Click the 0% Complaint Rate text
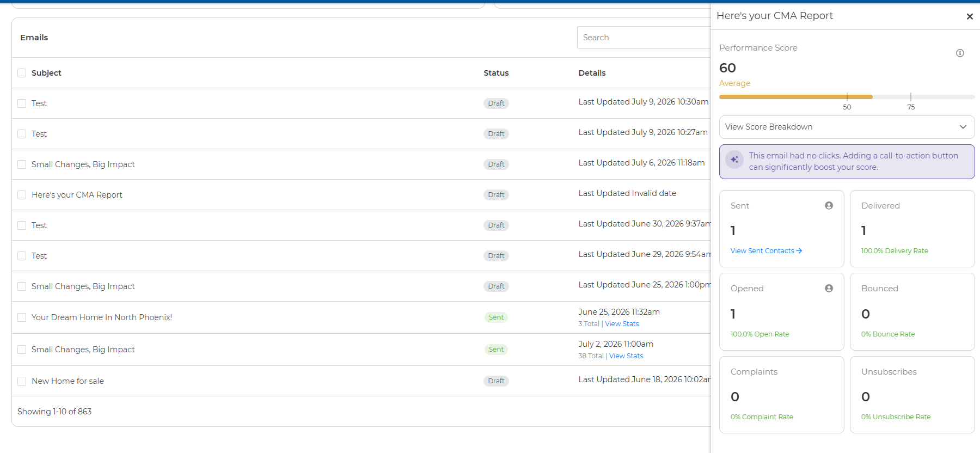The width and height of the screenshot is (980, 453). click(x=762, y=417)
